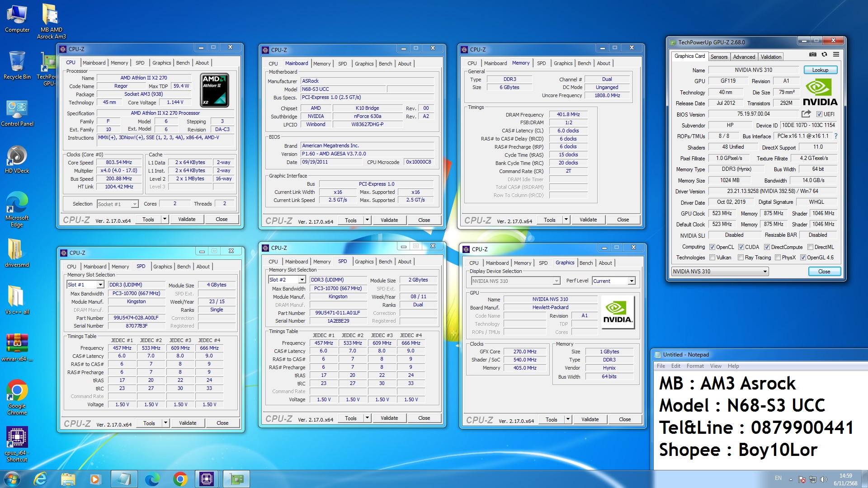Expand the Slot #1 memory slot dropdown

[x=100, y=285]
